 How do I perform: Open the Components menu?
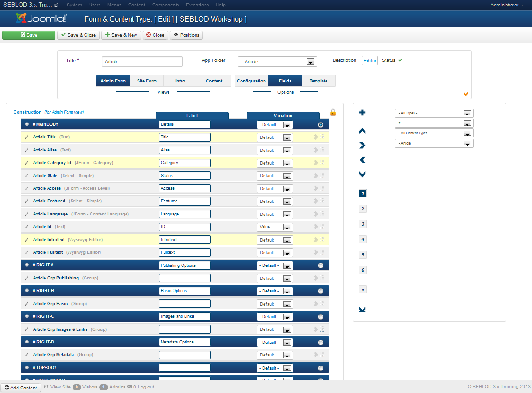point(166,5)
